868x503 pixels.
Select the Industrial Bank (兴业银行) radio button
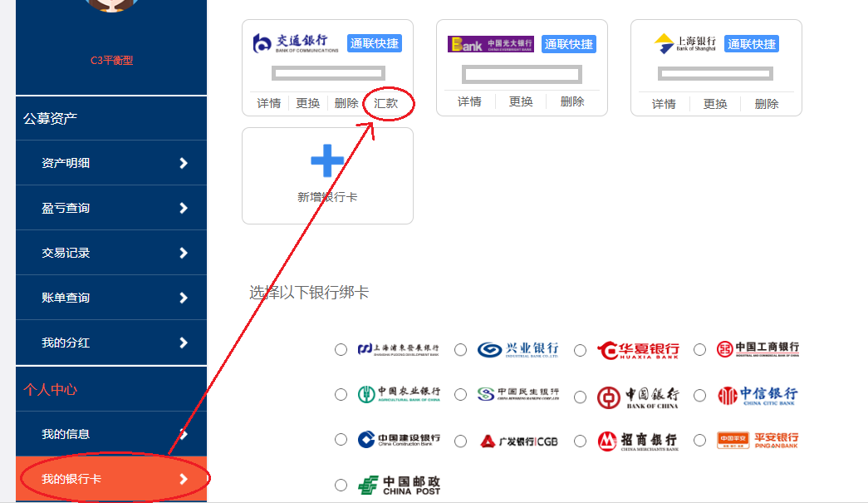[461, 350]
